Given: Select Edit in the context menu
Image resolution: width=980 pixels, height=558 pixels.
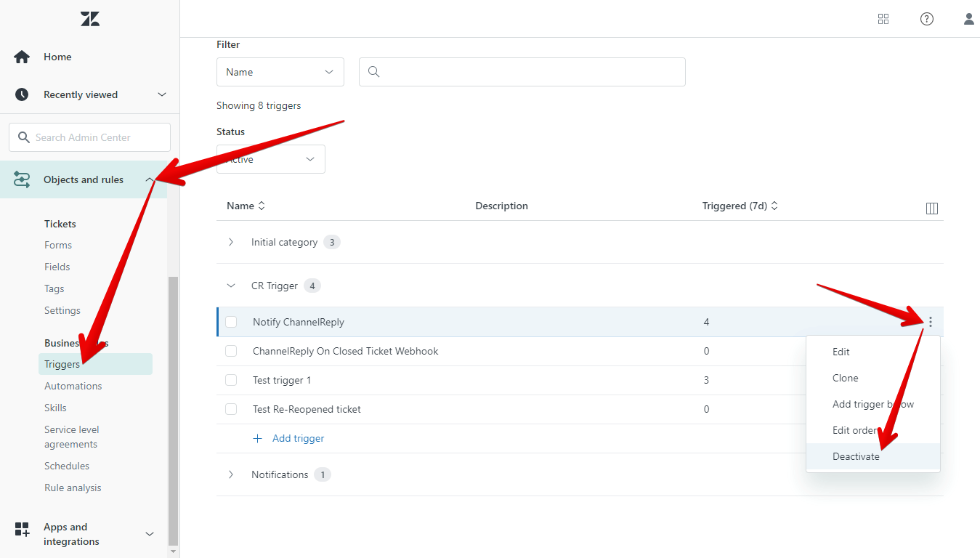Looking at the screenshot, I should [873, 352].
